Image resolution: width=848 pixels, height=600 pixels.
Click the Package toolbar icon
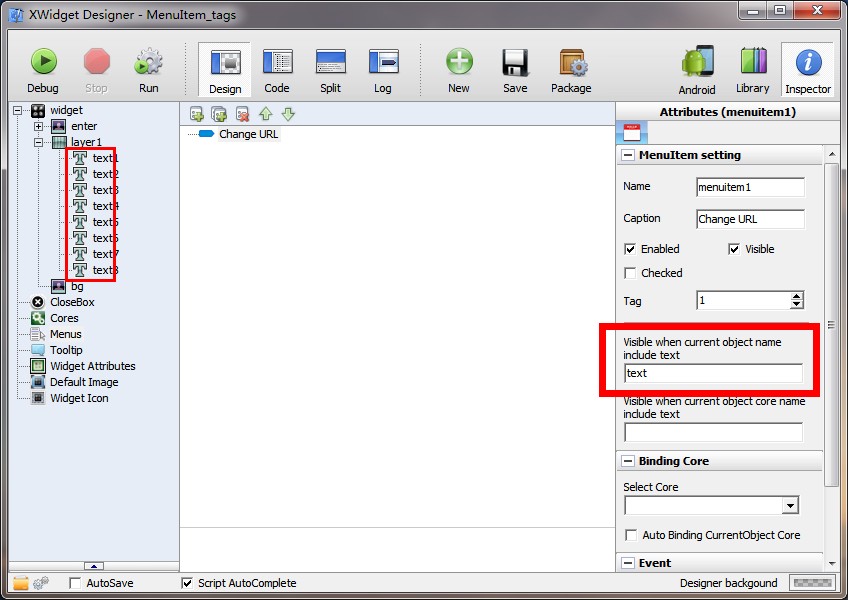pyautogui.click(x=571, y=70)
